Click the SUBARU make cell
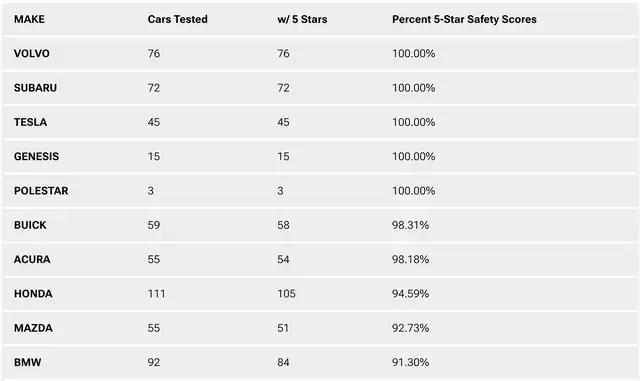The width and height of the screenshot is (640, 381). (x=35, y=88)
